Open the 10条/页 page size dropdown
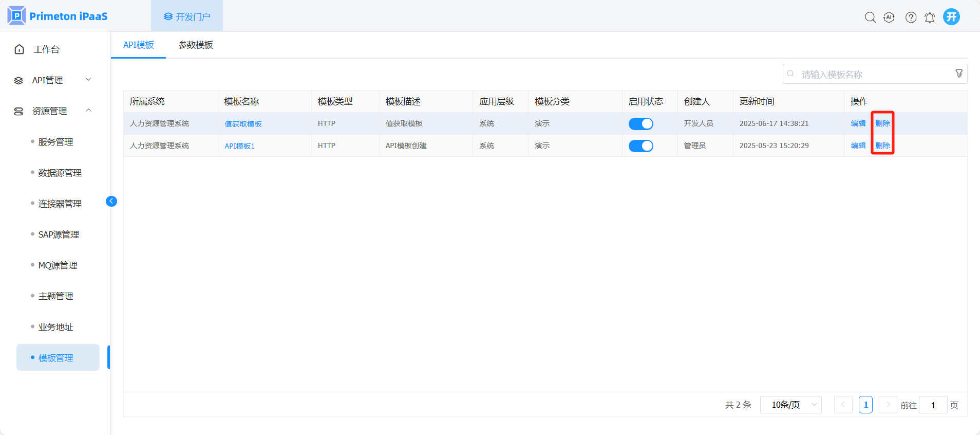This screenshot has width=980, height=435. pyautogui.click(x=790, y=405)
